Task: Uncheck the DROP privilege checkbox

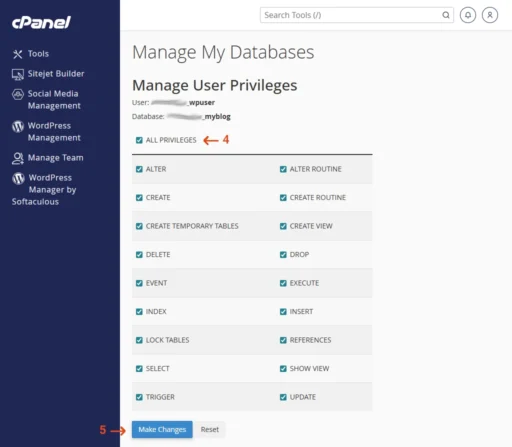Action: 283,255
